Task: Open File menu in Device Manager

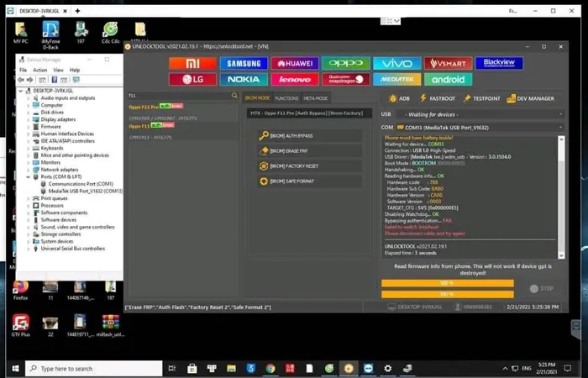Action: pos(23,70)
